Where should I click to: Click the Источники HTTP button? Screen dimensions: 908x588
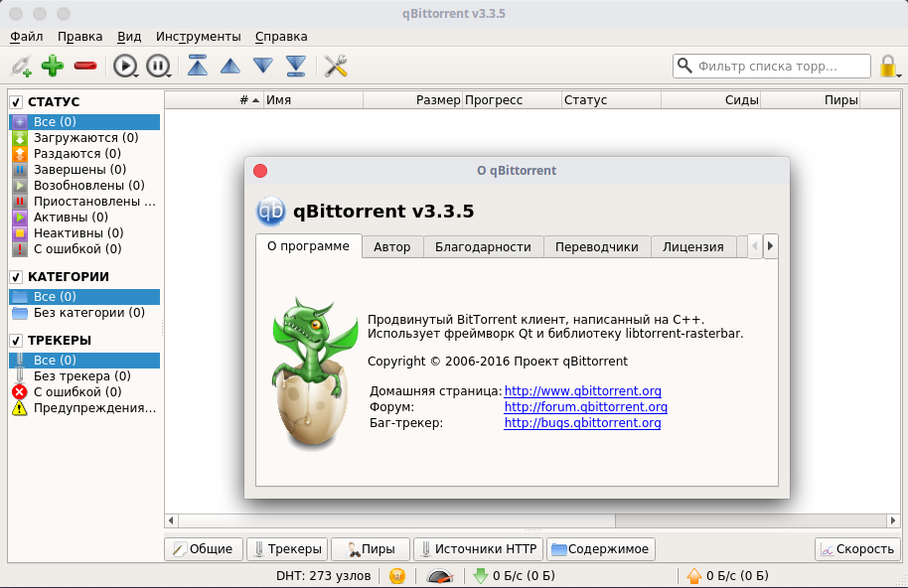(x=478, y=549)
